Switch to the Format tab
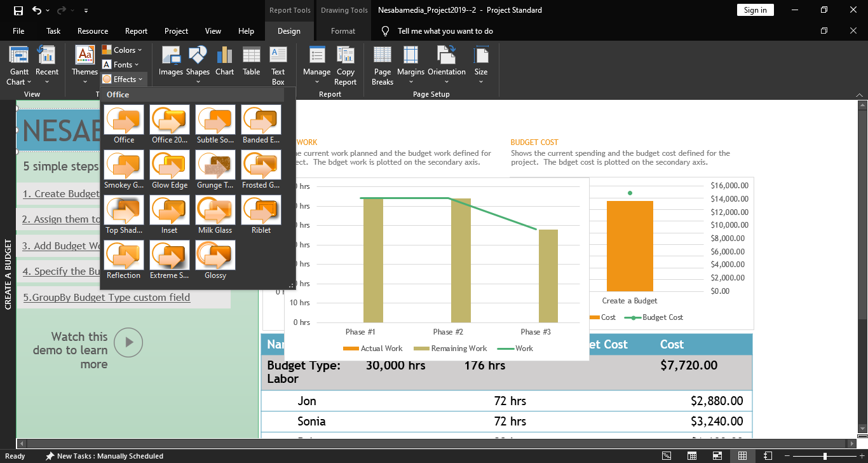This screenshot has height=463, width=868. [343, 31]
